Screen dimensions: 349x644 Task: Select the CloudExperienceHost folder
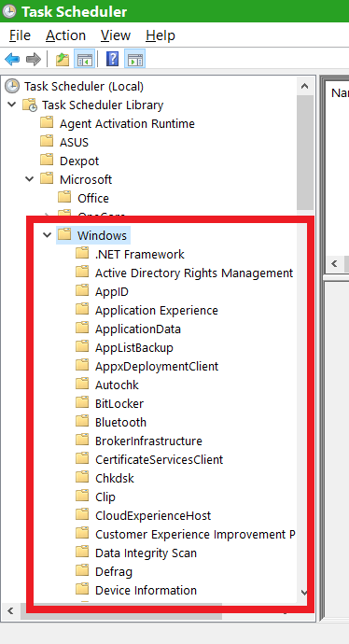(153, 515)
